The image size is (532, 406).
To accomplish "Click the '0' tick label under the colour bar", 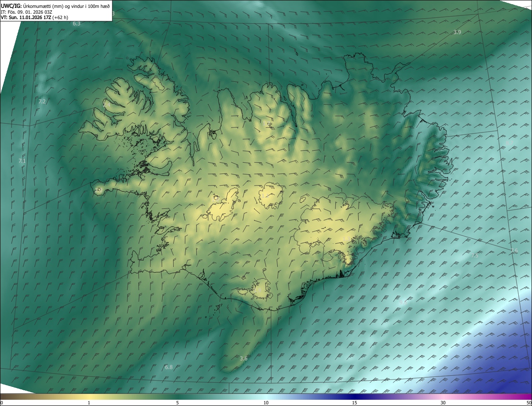I will 2,403.
